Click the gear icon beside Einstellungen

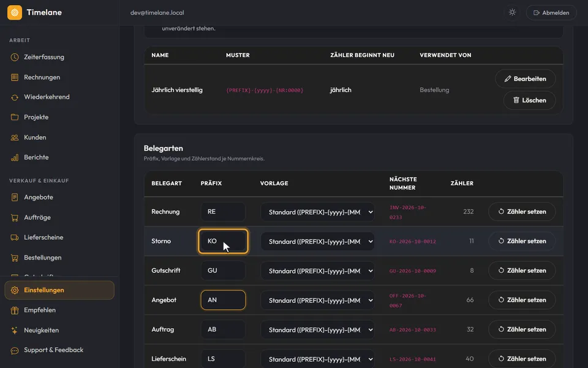click(15, 290)
